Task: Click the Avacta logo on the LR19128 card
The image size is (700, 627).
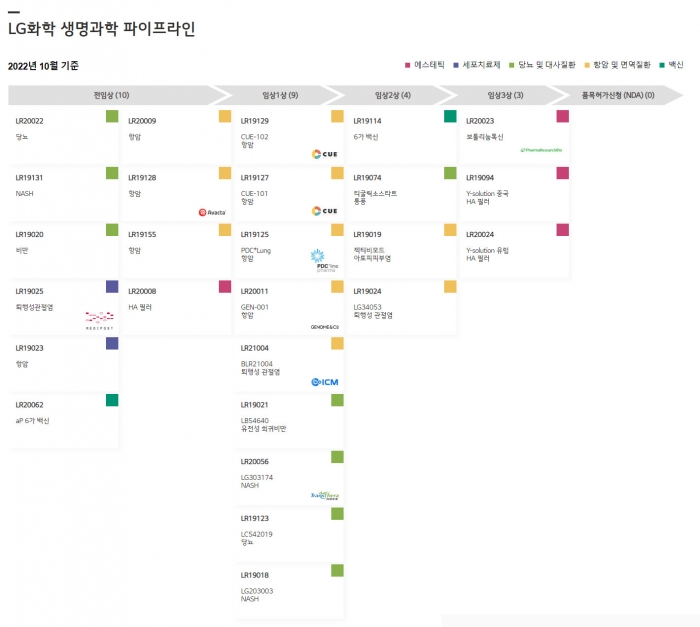Action: point(212,213)
